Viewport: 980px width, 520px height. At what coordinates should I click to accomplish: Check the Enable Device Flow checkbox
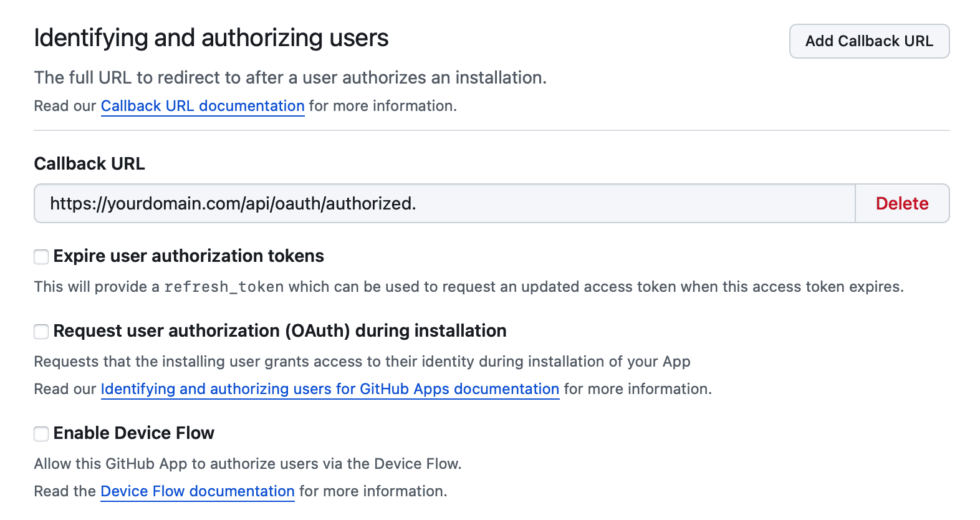pyautogui.click(x=41, y=433)
